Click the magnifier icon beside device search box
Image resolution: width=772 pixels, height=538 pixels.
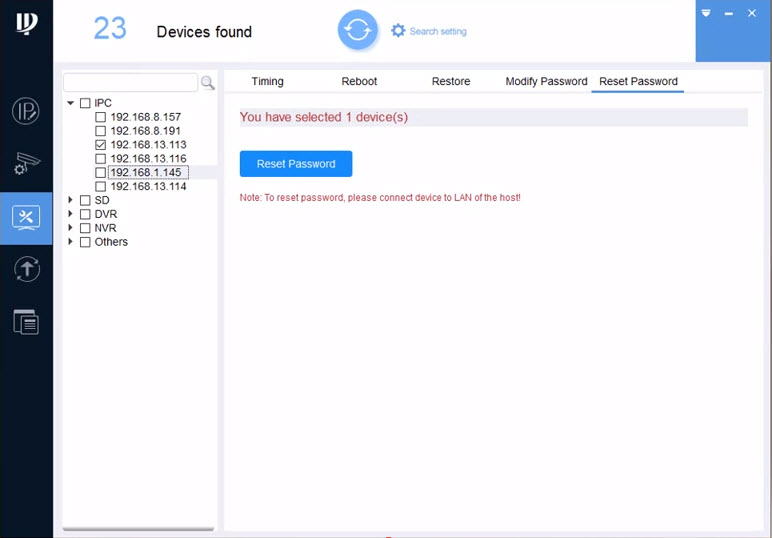pos(208,83)
